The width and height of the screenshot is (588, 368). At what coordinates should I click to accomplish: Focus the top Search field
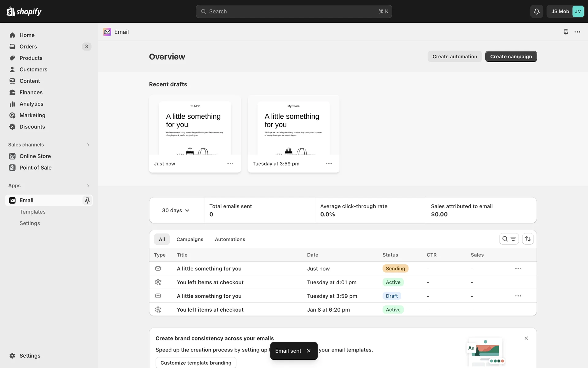[293, 11]
